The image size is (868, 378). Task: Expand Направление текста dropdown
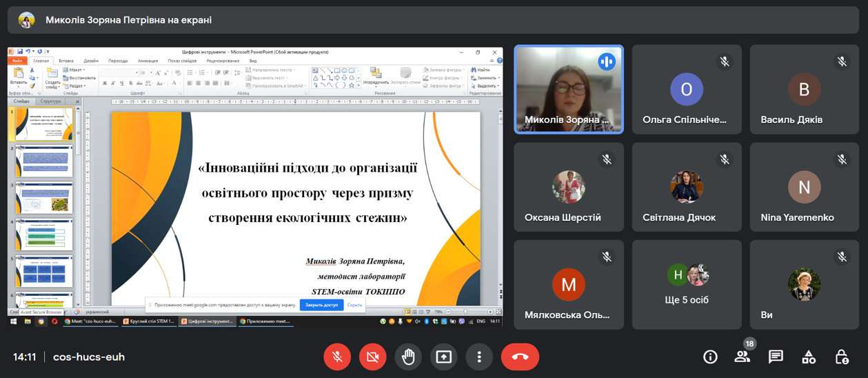pos(271,70)
